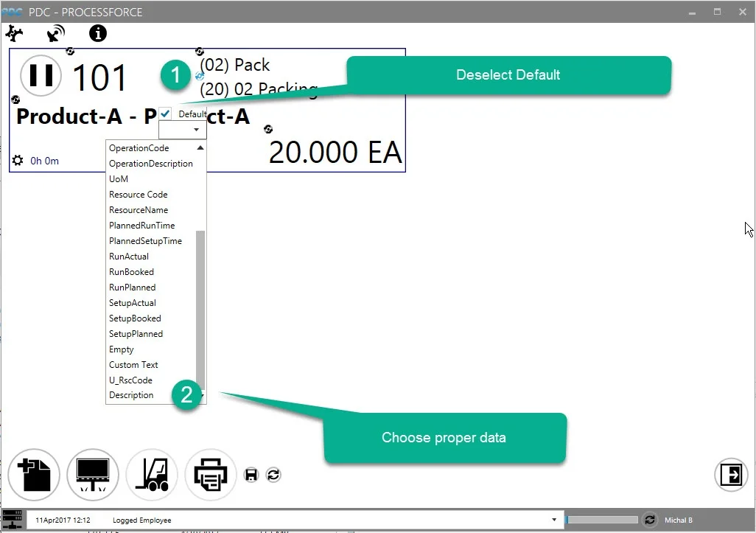Image resolution: width=756 pixels, height=533 pixels.
Task: Choose Custom Text in the field list
Action: 133,365
